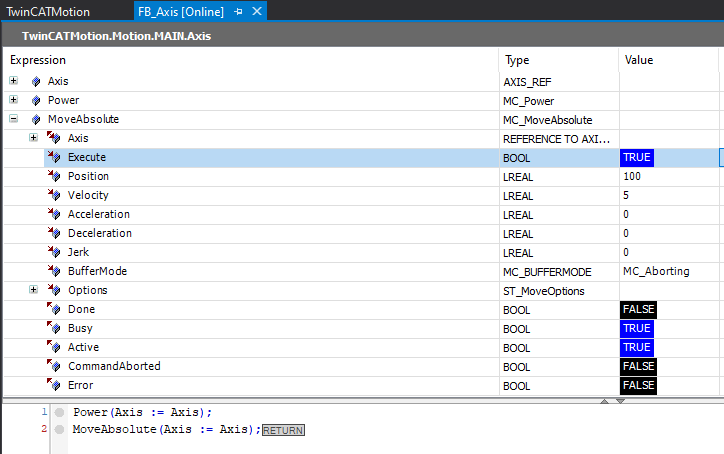The image size is (724, 454).
Task: Click the REFERENCE TO AXI... type cell
Action: [x=556, y=139]
